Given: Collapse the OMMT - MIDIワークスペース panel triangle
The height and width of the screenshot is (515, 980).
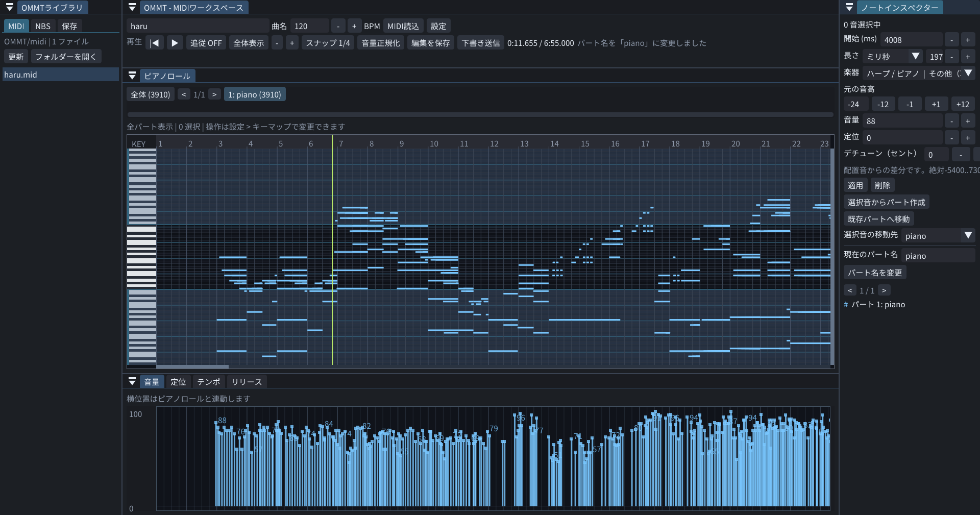Looking at the screenshot, I should (132, 8).
